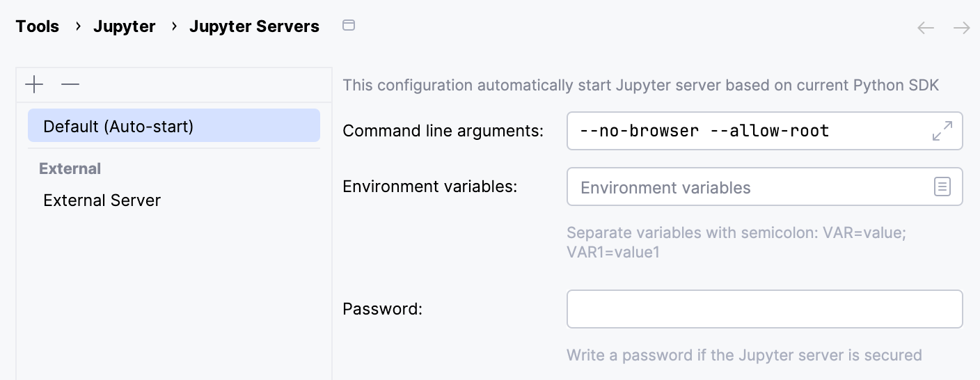
Task: Click the chevron after Tools breadcrumb
Action: coord(79,26)
